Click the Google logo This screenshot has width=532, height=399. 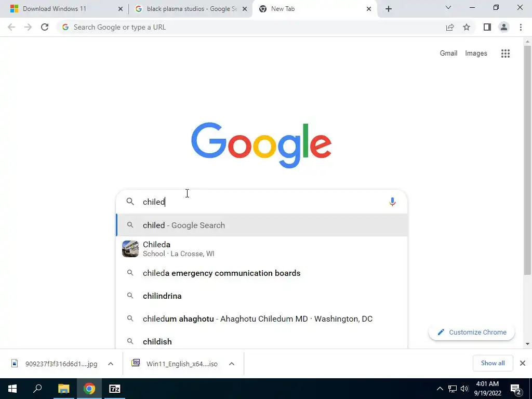[261, 145]
